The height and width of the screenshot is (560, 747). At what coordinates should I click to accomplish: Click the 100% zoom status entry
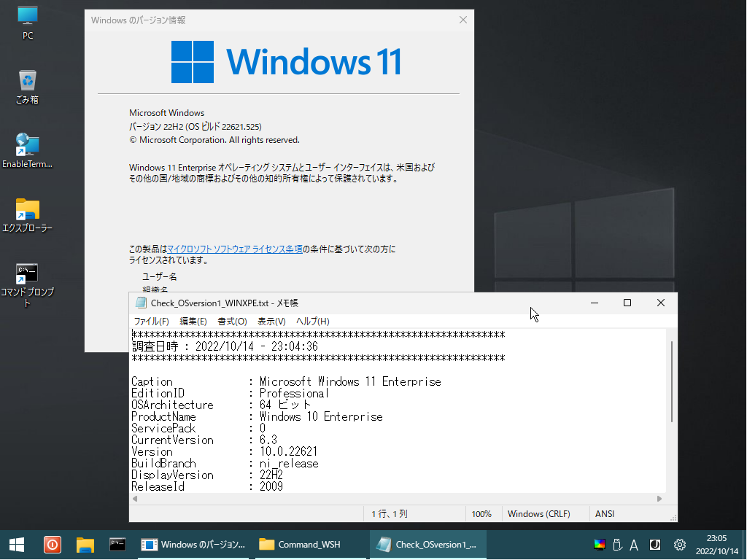tap(481, 514)
